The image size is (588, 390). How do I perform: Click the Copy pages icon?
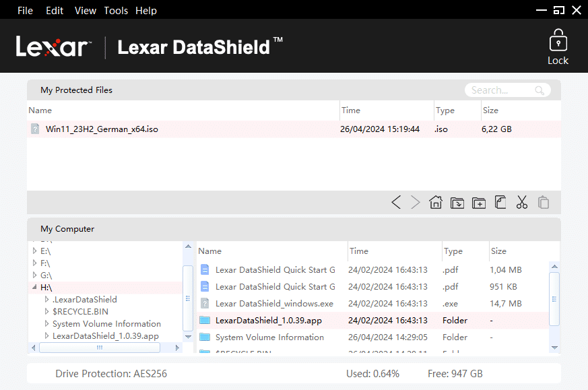[500, 202]
